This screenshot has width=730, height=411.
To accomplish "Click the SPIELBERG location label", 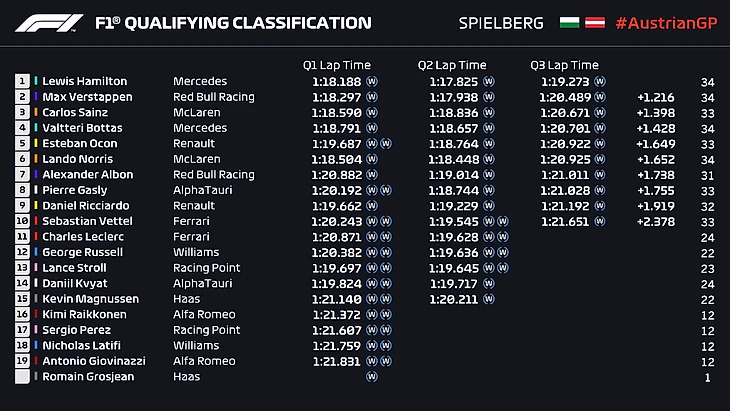I will (501, 23).
